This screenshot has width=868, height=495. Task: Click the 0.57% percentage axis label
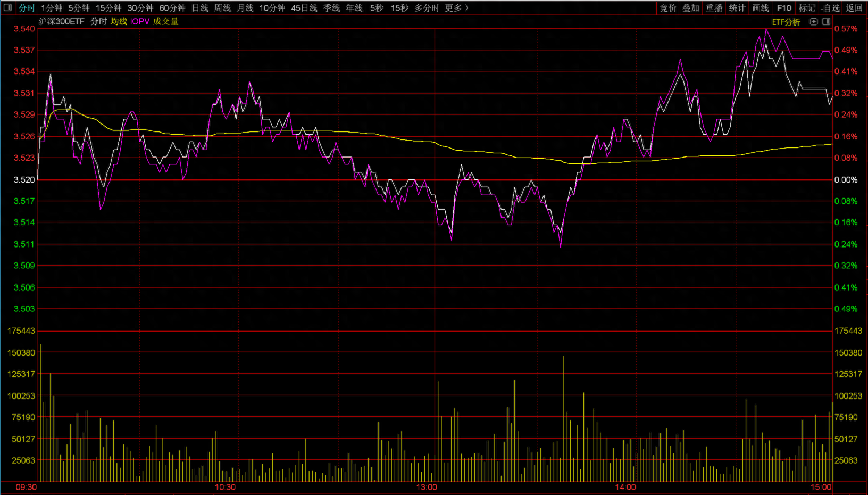tap(846, 29)
